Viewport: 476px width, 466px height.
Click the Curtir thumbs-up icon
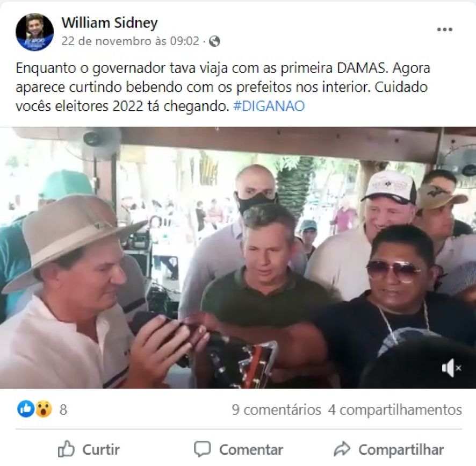pyautogui.click(x=66, y=449)
